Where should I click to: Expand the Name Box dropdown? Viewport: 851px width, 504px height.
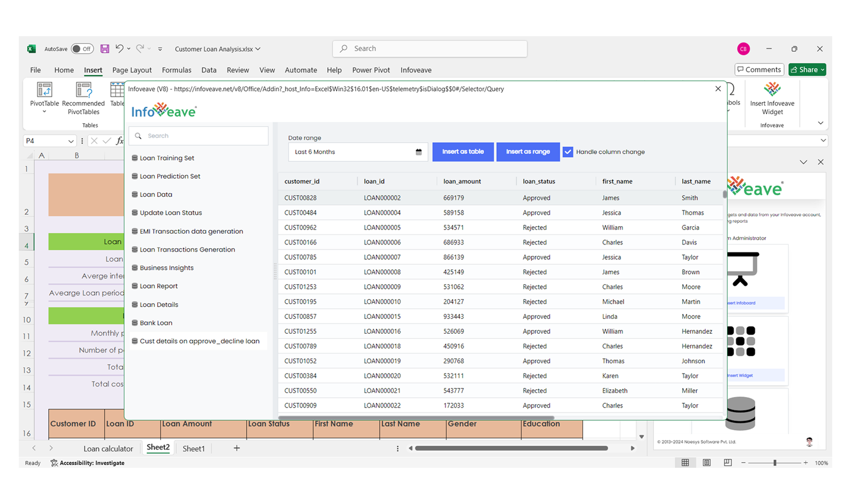pyautogui.click(x=71, y=141)
